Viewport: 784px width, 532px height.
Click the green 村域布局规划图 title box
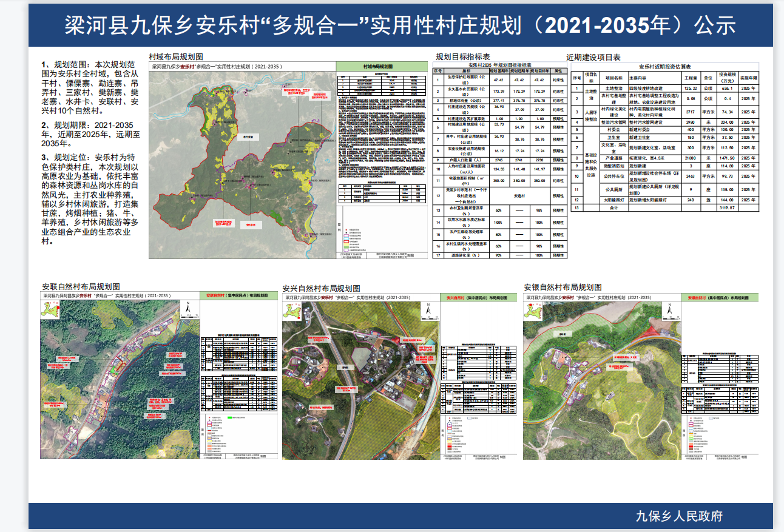click(x=379, y=67)
